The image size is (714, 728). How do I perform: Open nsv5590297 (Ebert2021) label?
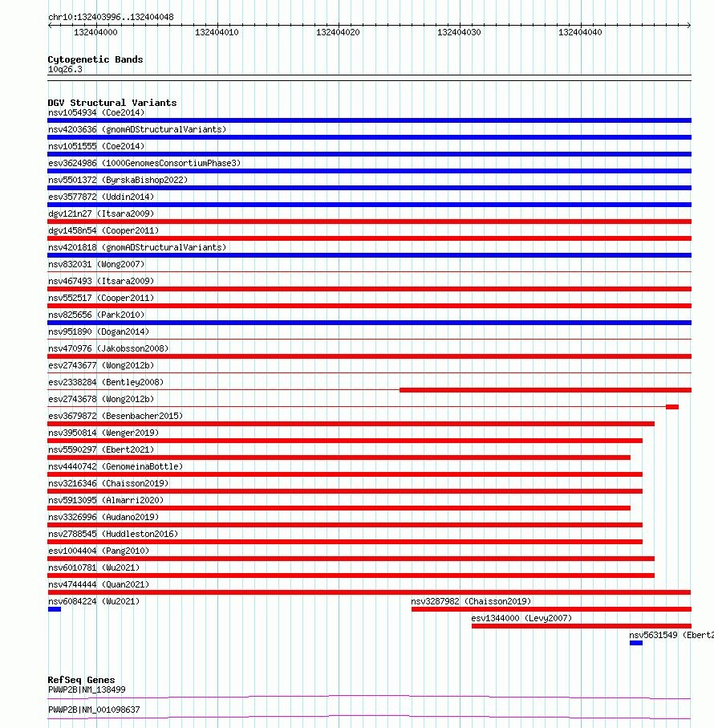click(100, 450)
